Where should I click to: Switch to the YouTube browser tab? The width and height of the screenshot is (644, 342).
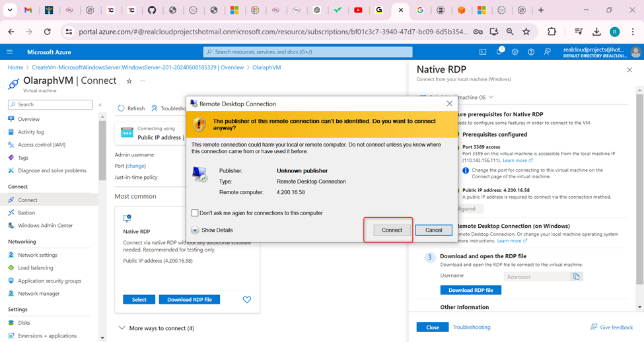point(358,11)
